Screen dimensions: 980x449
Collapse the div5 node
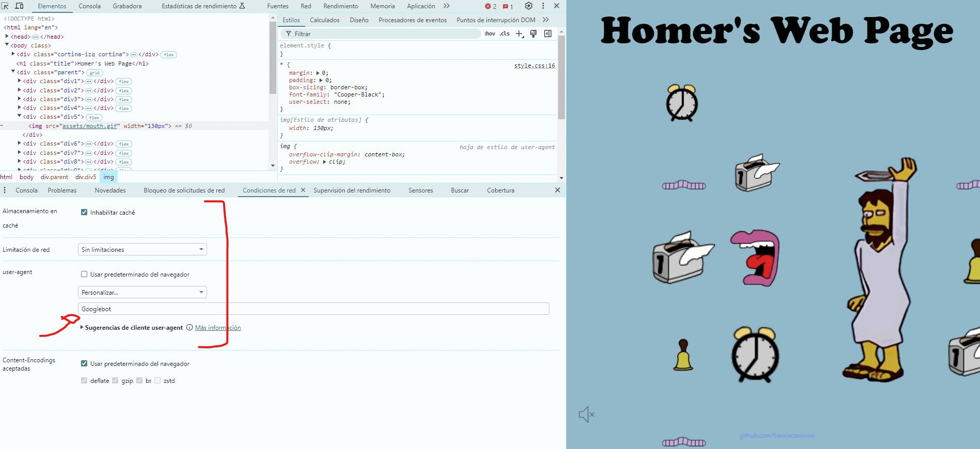(x=20, y=116)
